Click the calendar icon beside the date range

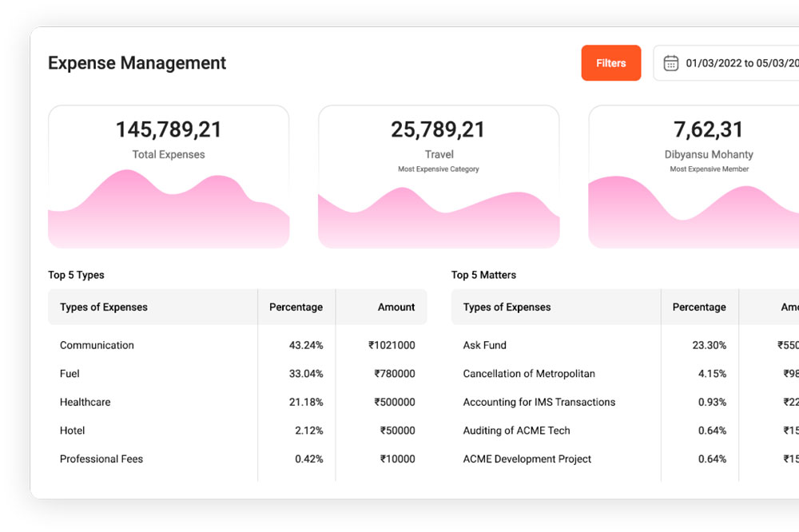(670, 63)
